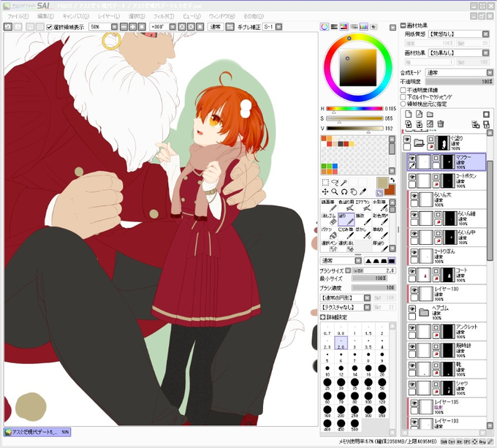Click the undo arrow in toolbar

(8, 27)
